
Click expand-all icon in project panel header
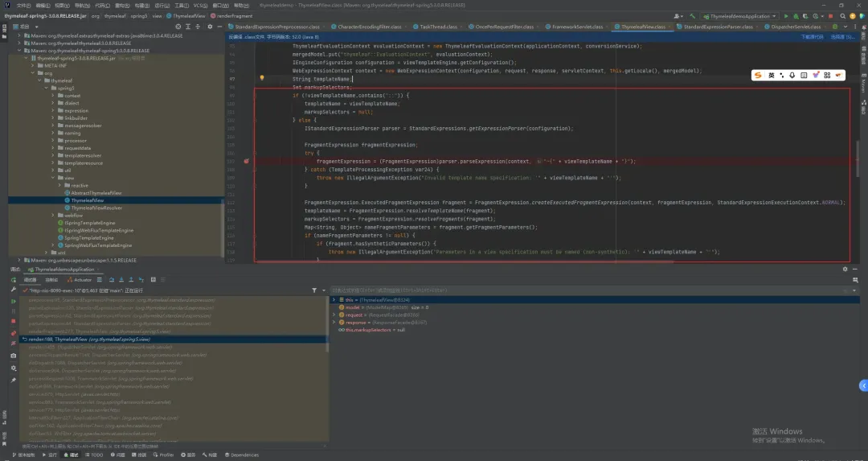coord(188,27)
